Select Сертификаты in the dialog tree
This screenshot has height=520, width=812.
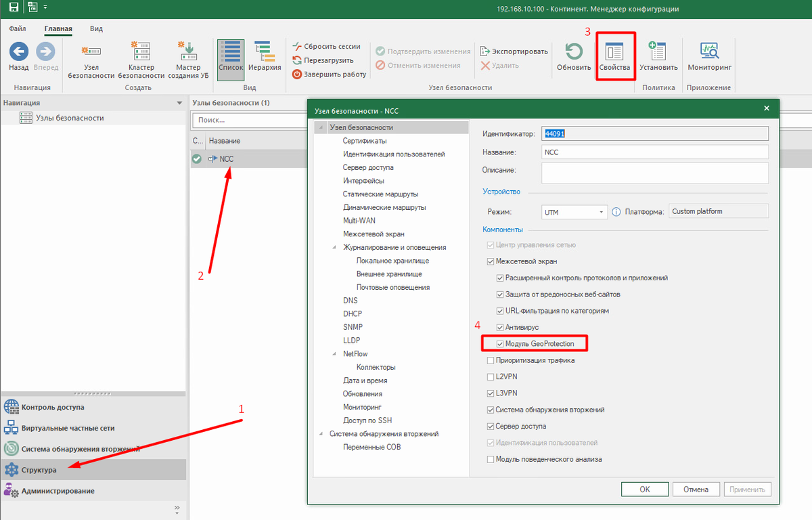(365, 141)
